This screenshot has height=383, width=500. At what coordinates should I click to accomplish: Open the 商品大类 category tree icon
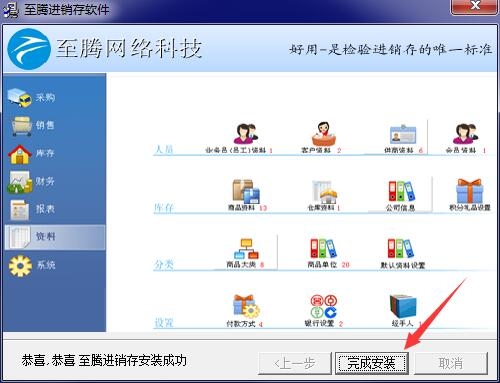(246, 249)
